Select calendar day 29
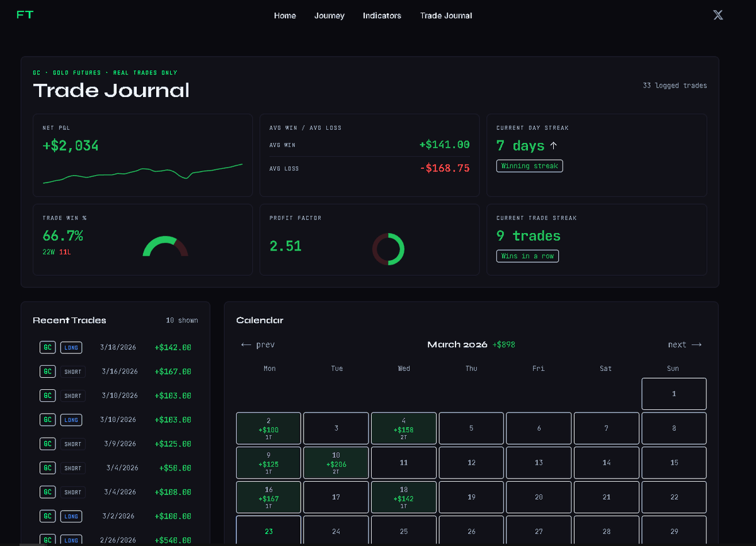This screenshot has width=756, height=546. [x=674, y=531]
